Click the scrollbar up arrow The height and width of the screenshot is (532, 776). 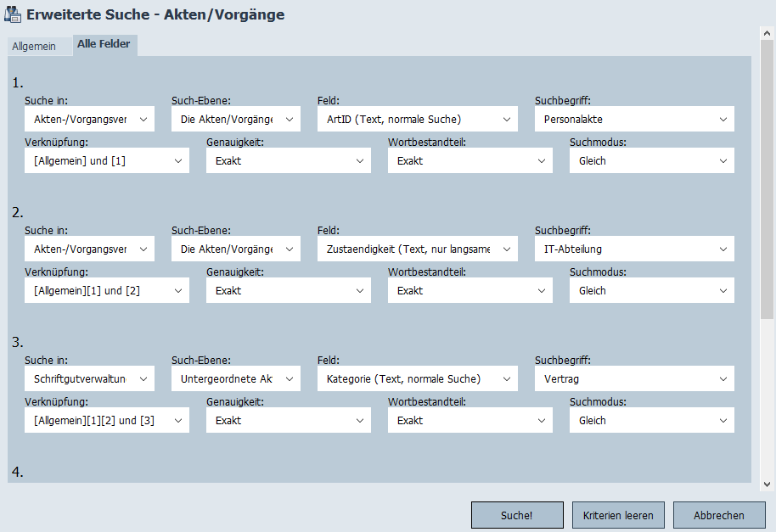pyautogui.click(x=767, y=32)
